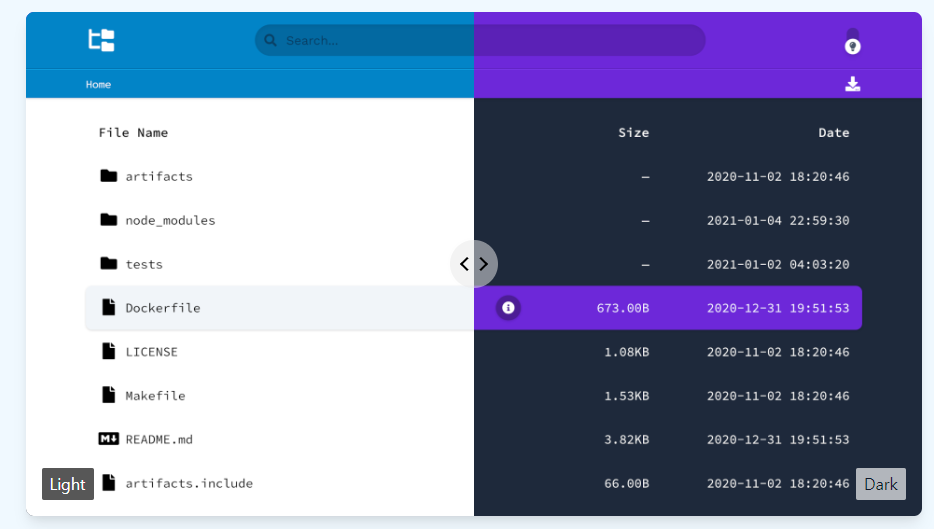
Task: Click the Dockerfile date 2020-12-31 19:51:53
Action: click(x=778, y=308)
